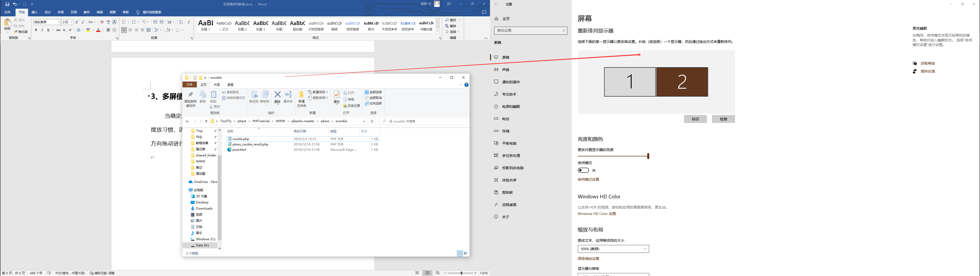Collapse the Explorer ribbon chevron
The image size is (980, 276).
tap(461, 85)
